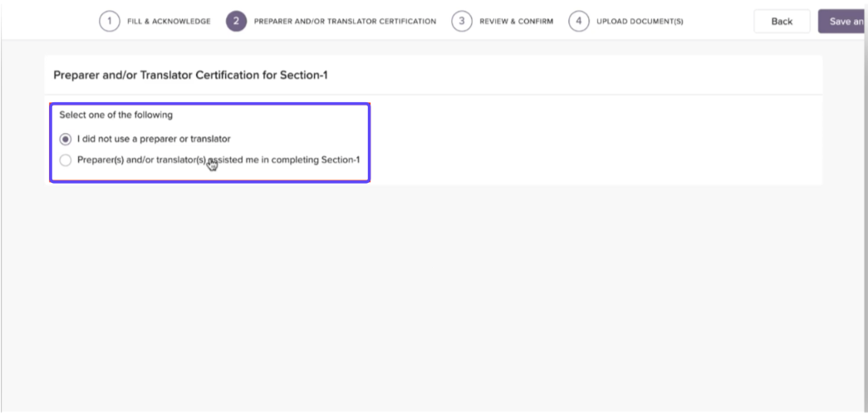Screen dimensions: 868x414
Task: Click the purple Save button
Action: point(842,22)
